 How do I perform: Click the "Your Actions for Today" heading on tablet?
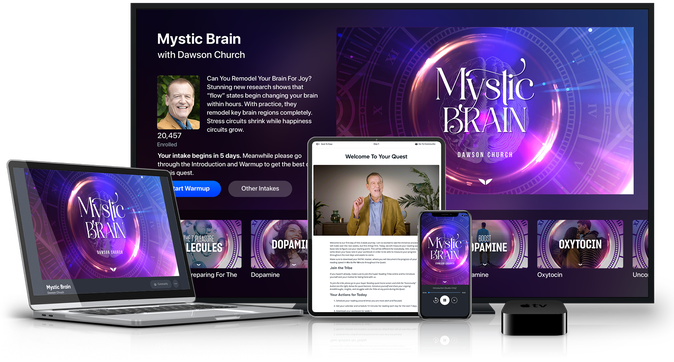tap(348, 295)
